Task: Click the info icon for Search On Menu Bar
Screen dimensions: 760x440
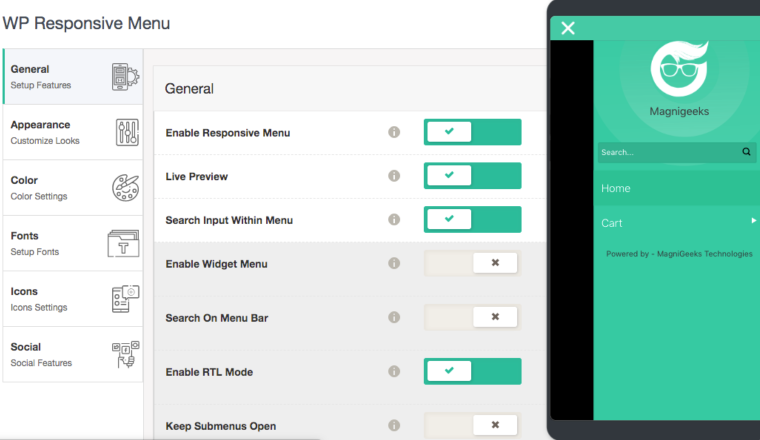Action: (x=394, y=317)
